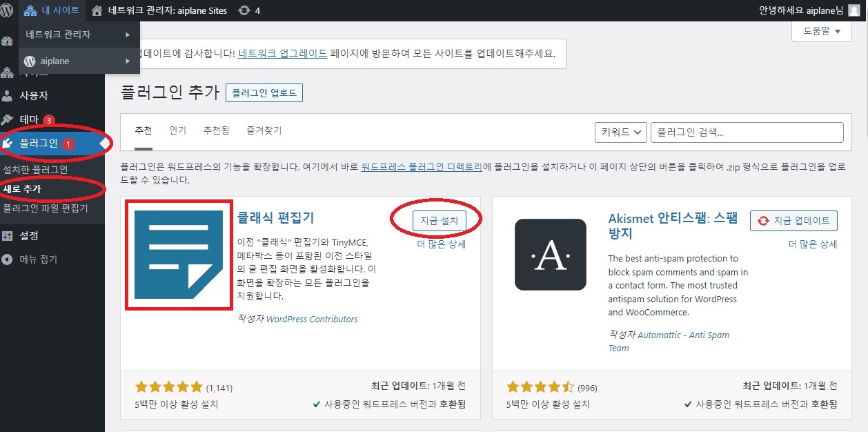The width and height of the screenshot is (868, 432).
Task: Click the 플러그인 검색 input field
Action: coord(747,132)
